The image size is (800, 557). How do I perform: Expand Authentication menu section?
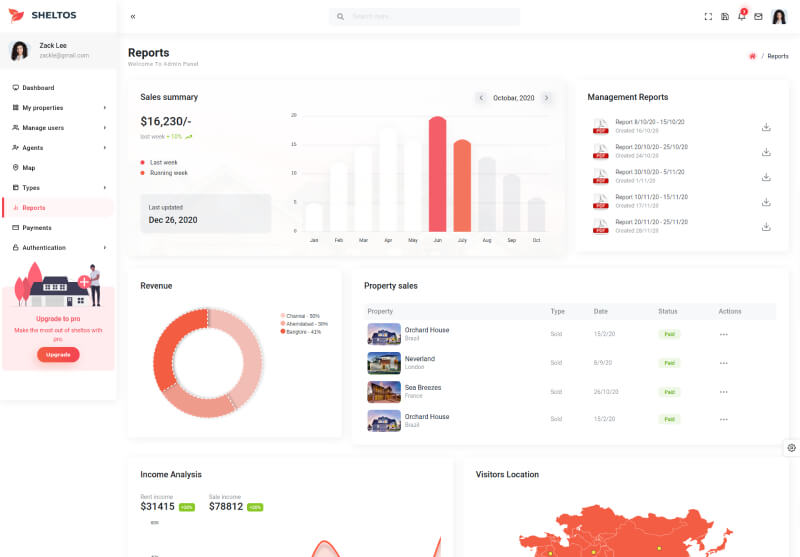[58, 247]
